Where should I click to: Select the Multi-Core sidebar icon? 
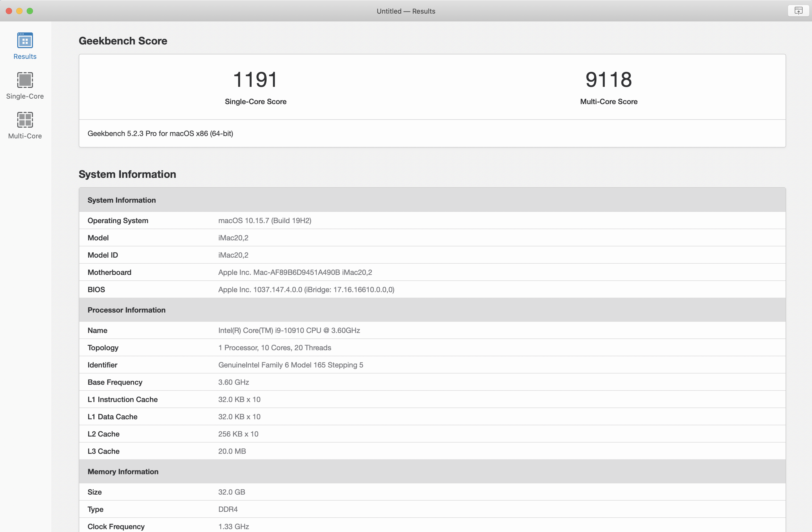[x=25, y=120]
